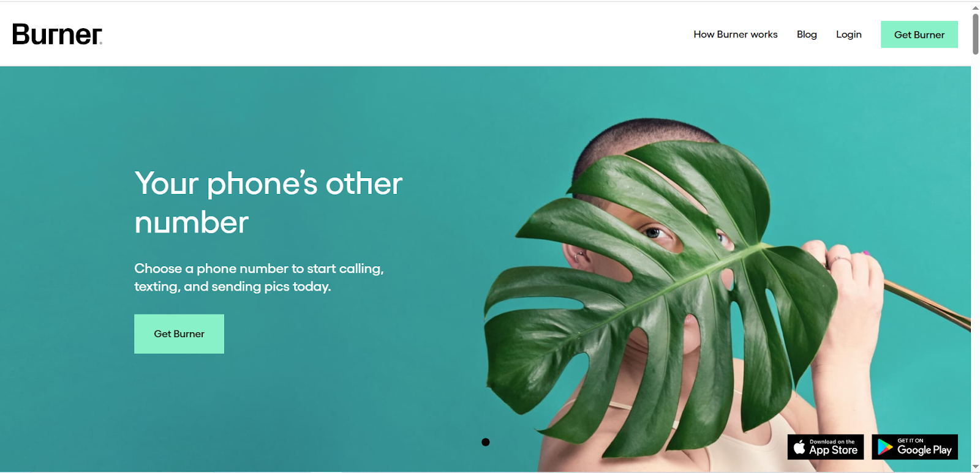Click the Burner logo
Viewport: 980px width, 473px height.
pyautogui.click(x=57, y=34)
